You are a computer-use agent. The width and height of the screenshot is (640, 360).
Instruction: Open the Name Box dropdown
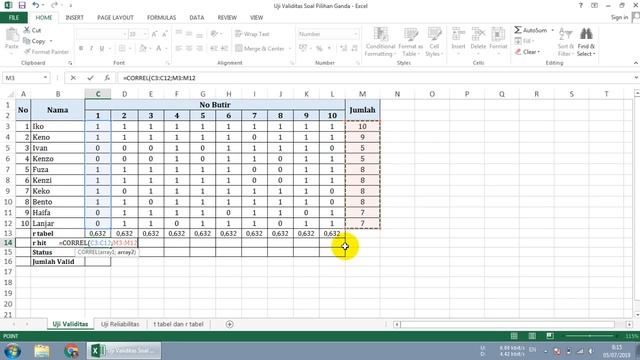[45, 78]
